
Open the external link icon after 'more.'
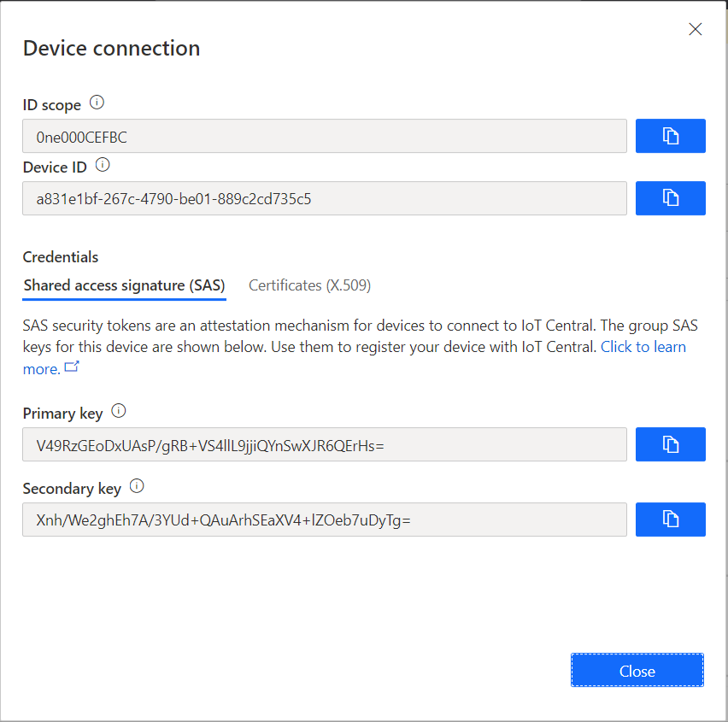point(72,367)
